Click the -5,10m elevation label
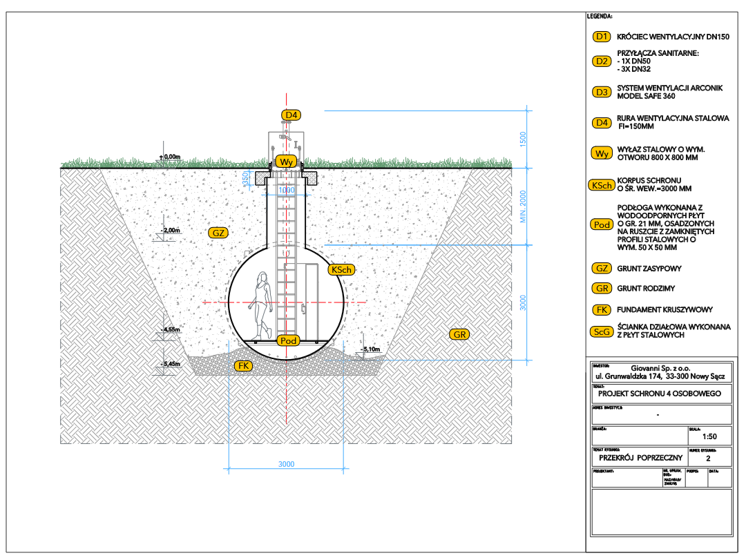This screenshot has width=746, height=560. (370, 349)
